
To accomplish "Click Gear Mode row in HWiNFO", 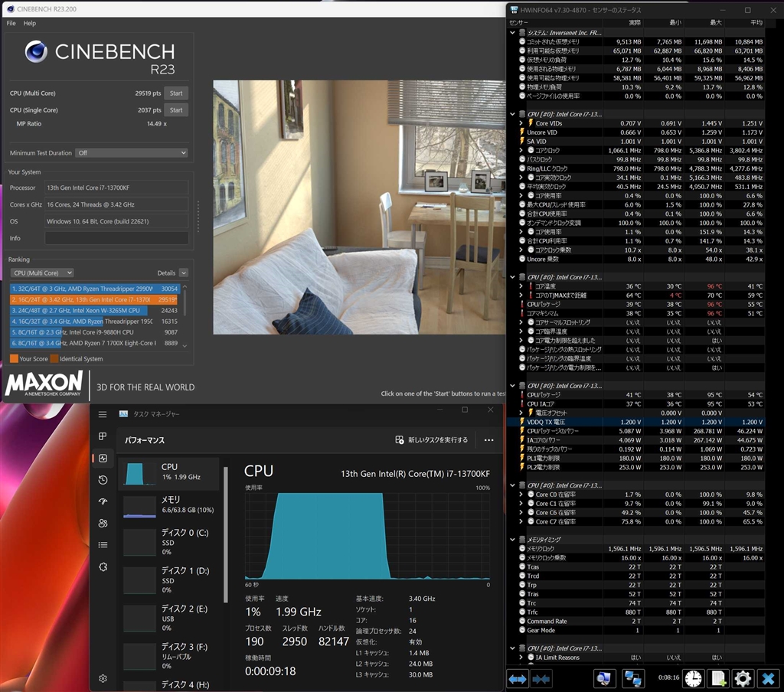I will click(636, 630).
